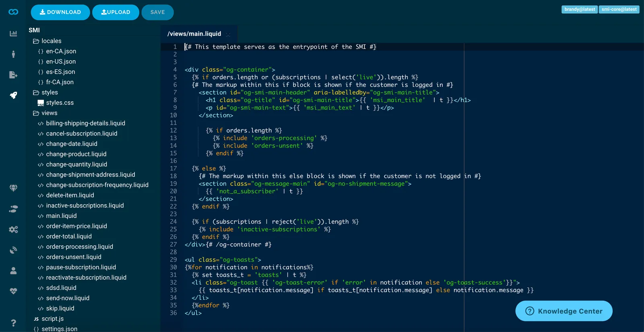This screenshot has height=332, width=644.
Task: Place cursor on code line 1 comment
Action: (x=281, y=47)
